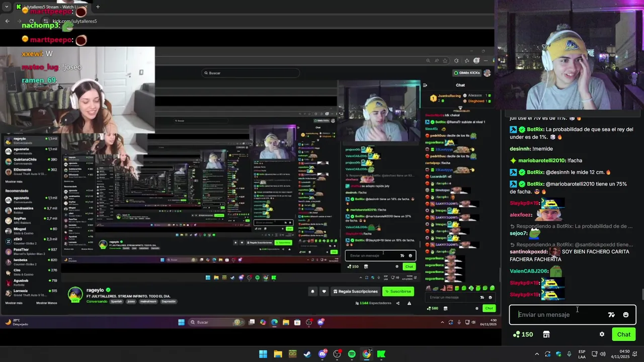
Task: Click the mainstream tag
Action: tap(148, 301)
